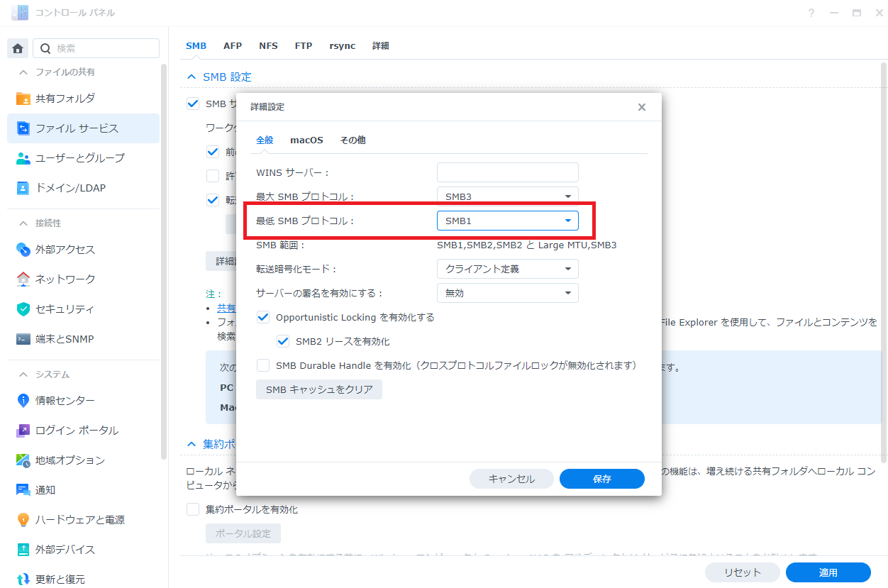Toggle checkbox beside 許 in SMB settings

coord(213,176)
